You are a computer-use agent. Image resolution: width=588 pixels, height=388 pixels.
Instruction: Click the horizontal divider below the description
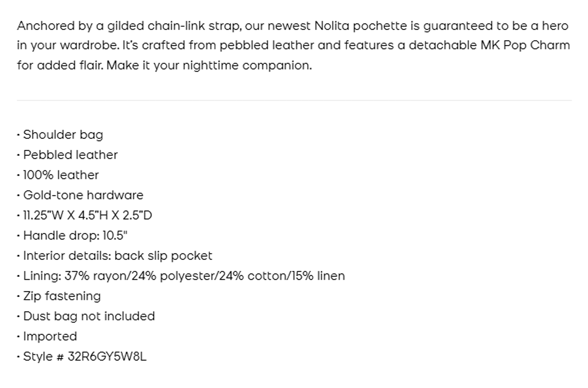pos(294,101)
